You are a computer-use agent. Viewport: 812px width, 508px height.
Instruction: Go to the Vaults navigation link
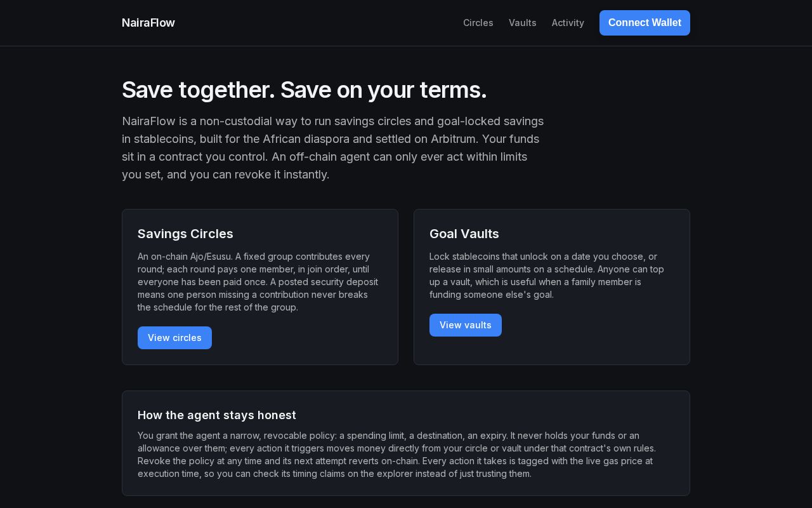click(x=523, y=23)
